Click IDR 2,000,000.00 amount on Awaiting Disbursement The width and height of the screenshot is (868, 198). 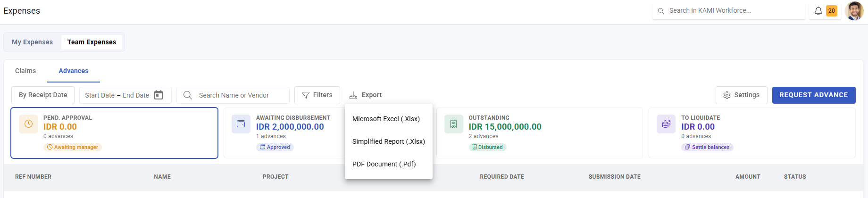pyautogui.click(x=290, y=127)
